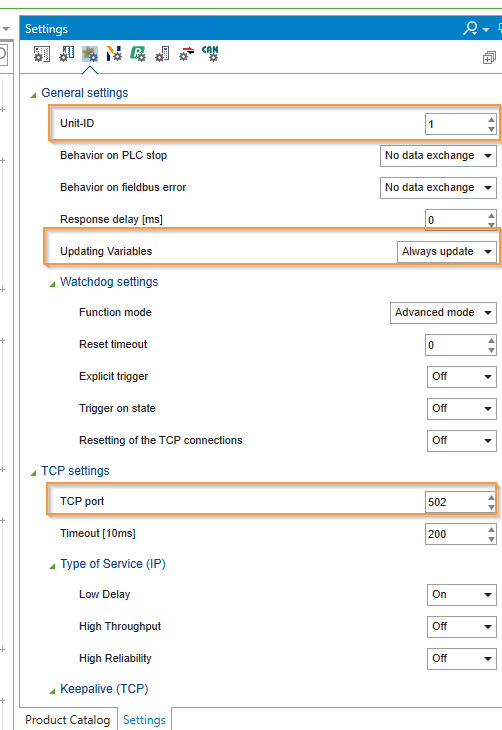The image size is (502, 730).
Task: Open High Throughput Off dropdown
Action: pos(461,627)
